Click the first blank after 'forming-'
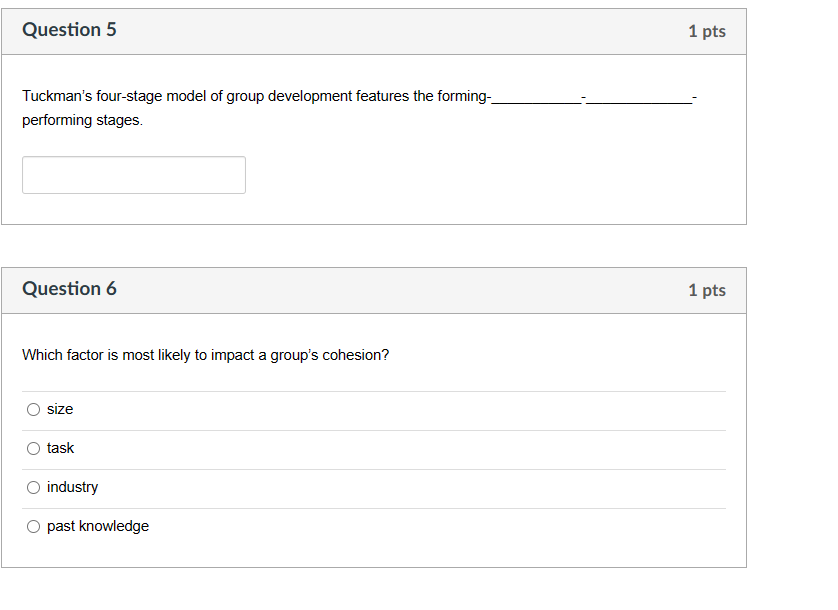838x610 pixels. pos(536,97)
